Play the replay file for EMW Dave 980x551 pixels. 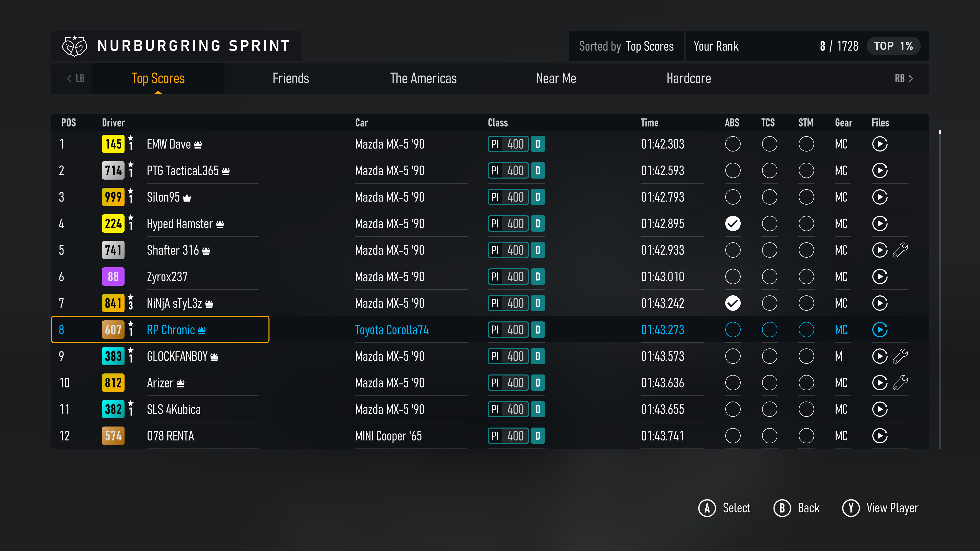click(880, 144)
